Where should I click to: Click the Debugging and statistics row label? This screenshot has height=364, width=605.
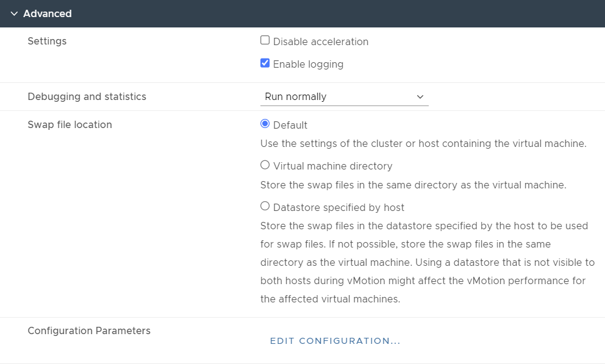(87, 96)
